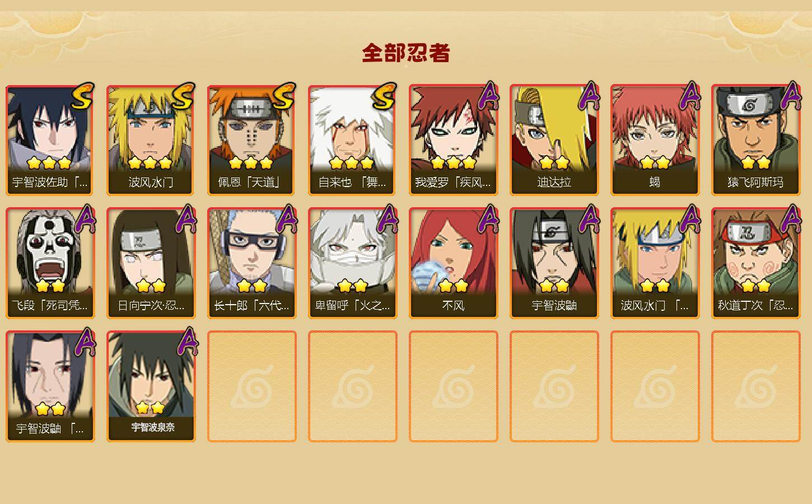Click the S rank badge on 自来也

point(385,96)
